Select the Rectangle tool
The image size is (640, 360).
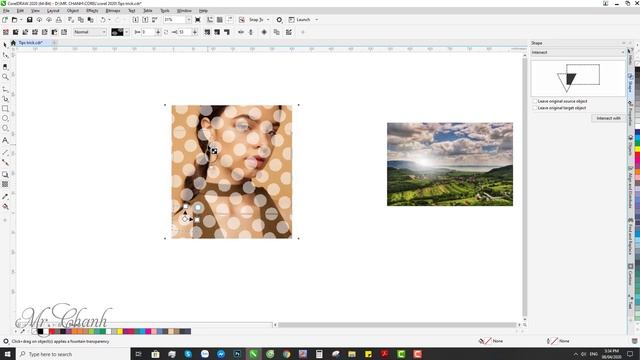(5, 109)
